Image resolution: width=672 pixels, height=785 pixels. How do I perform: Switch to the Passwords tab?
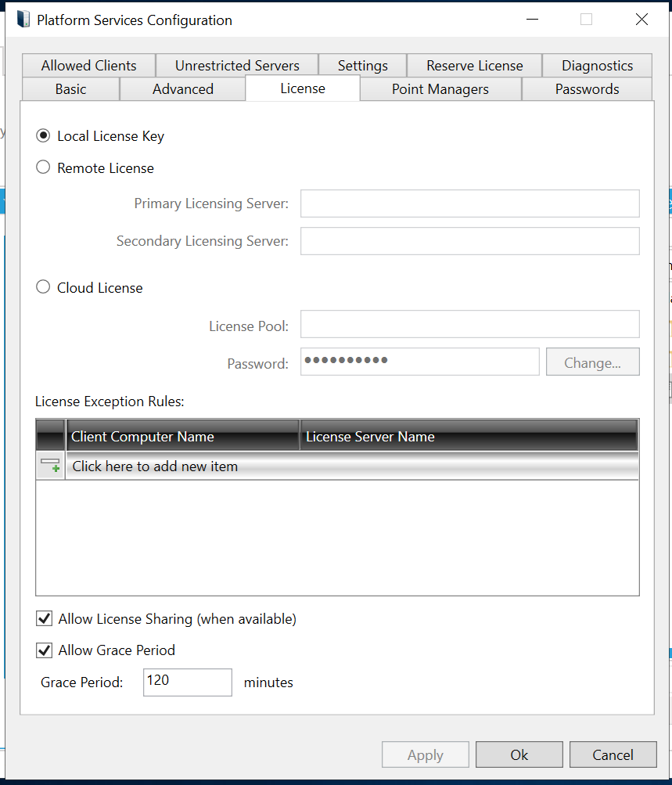point(587,89)
